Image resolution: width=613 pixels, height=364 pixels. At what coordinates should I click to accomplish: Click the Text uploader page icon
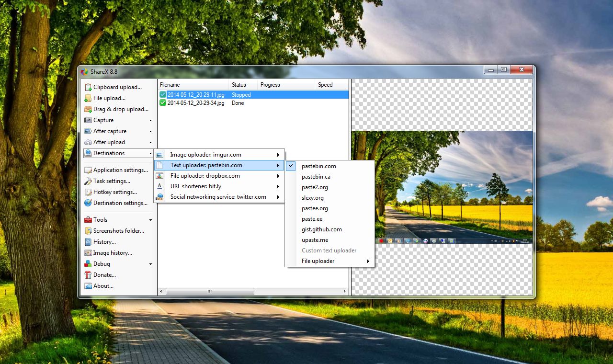click(x=160, y=165)
